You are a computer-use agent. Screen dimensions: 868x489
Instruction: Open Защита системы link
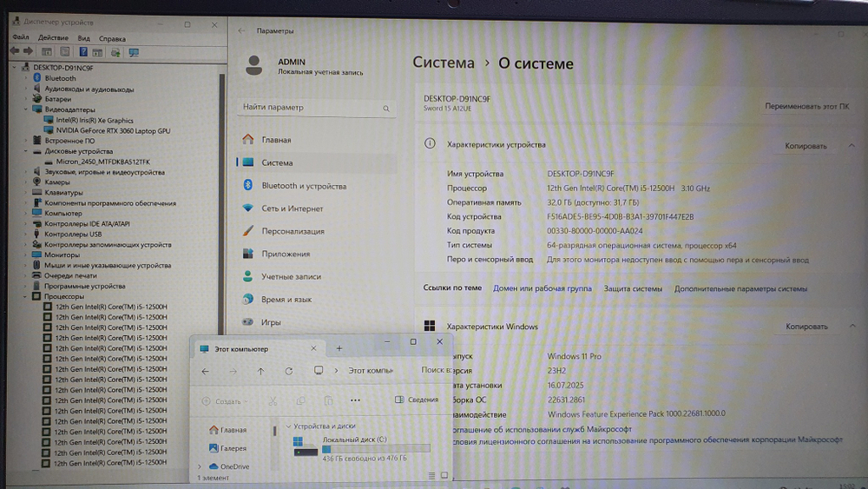click(x=633, y=288)
